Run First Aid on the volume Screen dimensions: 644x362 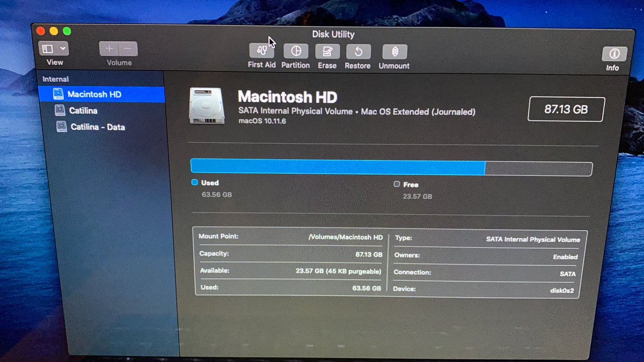[262, 51]
